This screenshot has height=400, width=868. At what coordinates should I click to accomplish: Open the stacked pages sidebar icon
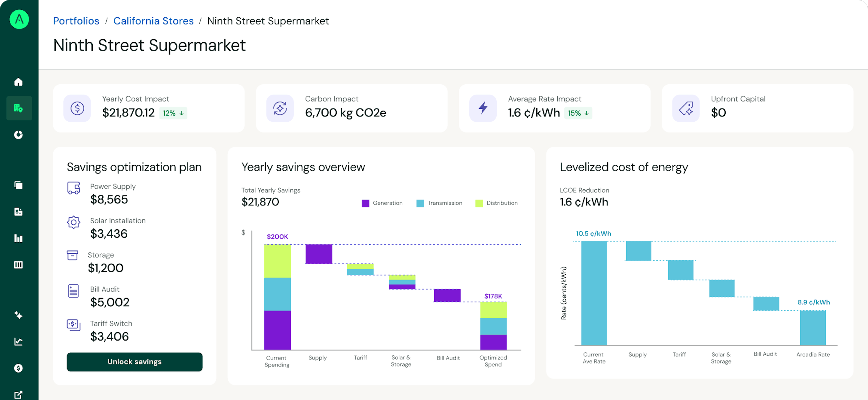(x=19, y=185)
